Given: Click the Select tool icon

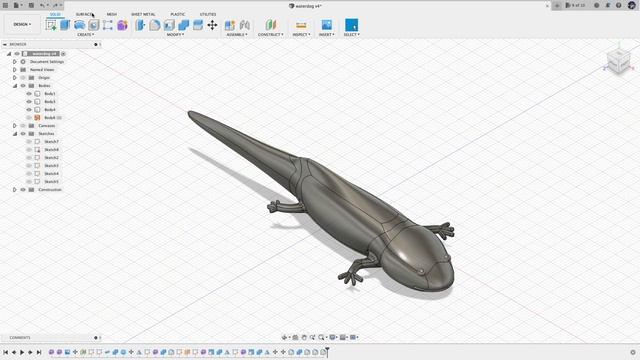Looking at the screenshot, I should [351, 25].
